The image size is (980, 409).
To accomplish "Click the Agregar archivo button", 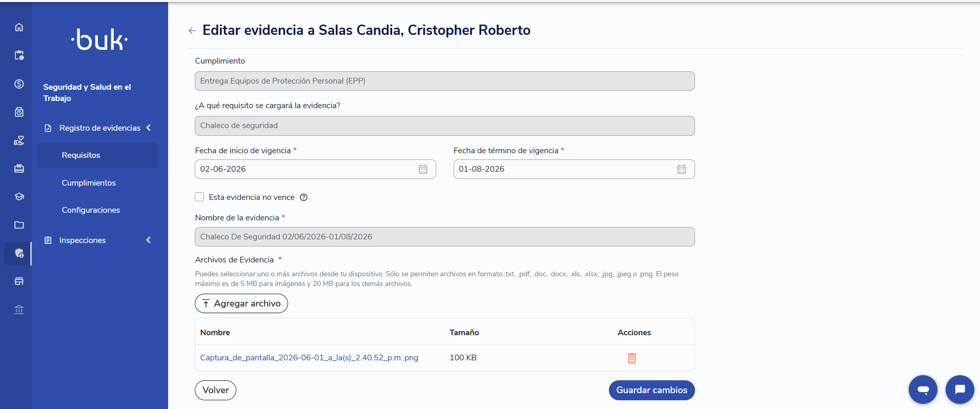I will [241, 303].
